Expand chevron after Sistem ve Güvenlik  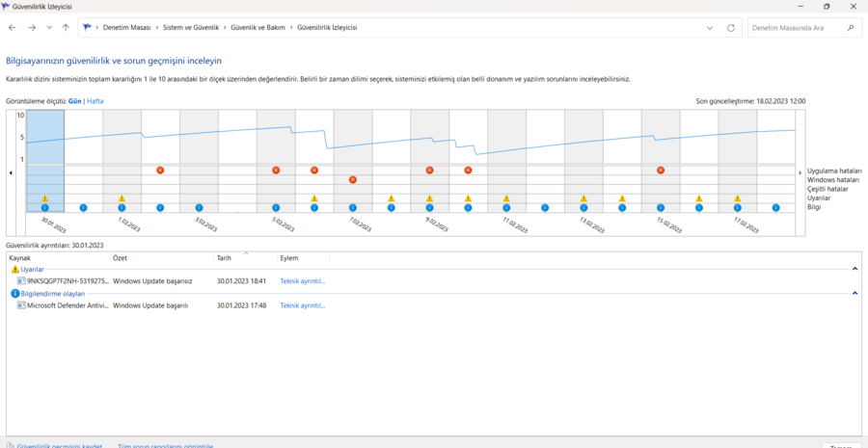(x=225, y=28)
